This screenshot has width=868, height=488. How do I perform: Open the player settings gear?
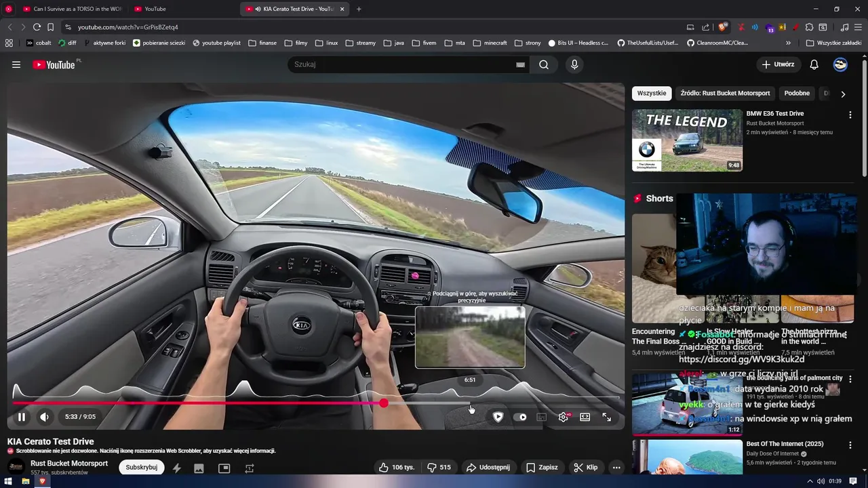[x=563, y=417]
